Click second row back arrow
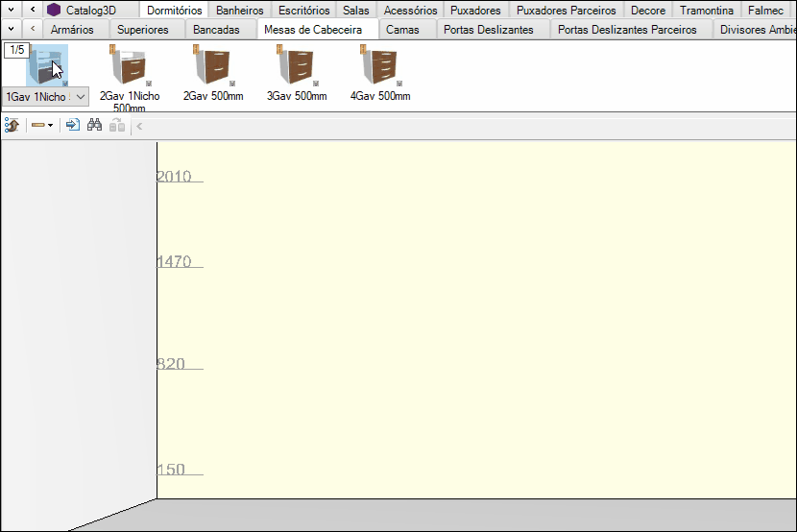 click(x=33, y=29)
